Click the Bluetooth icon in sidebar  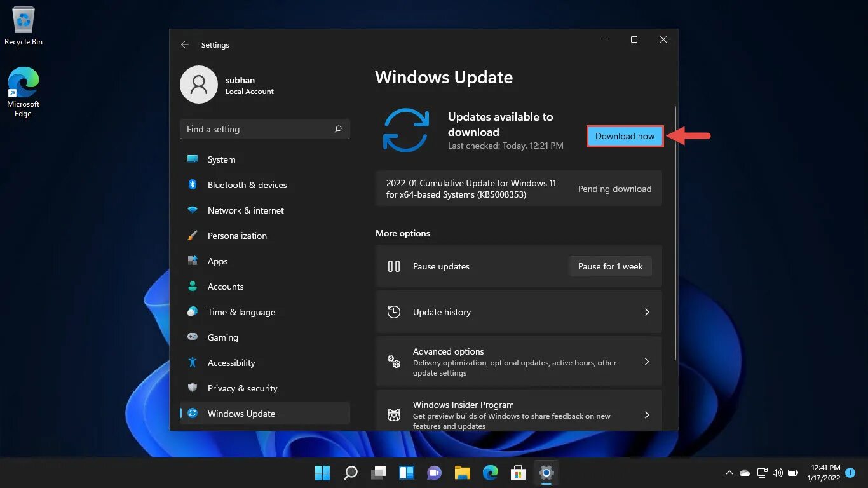(192, 184)
